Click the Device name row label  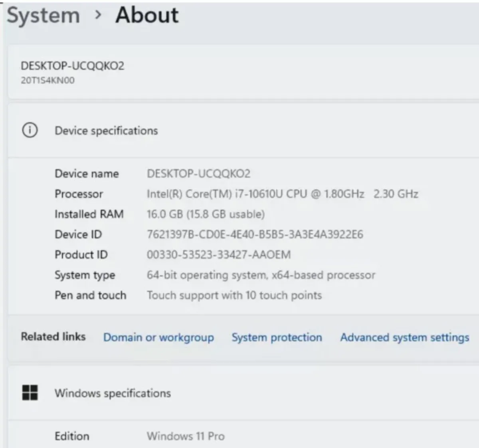87,174
